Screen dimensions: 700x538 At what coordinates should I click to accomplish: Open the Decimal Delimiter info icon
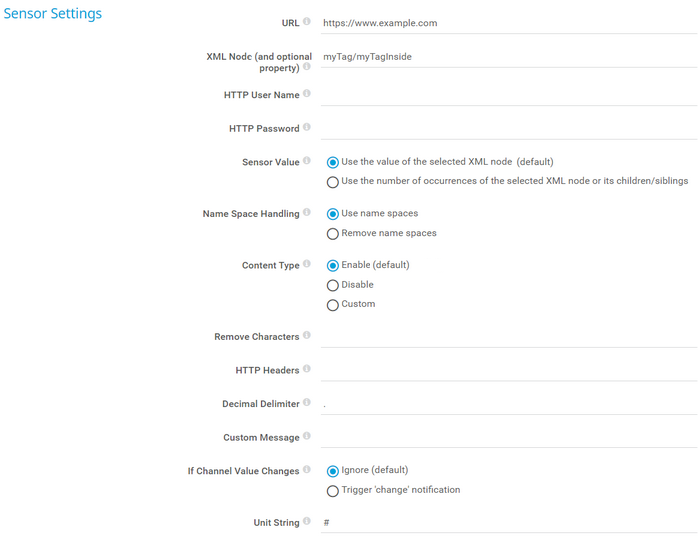click(307, 403)
